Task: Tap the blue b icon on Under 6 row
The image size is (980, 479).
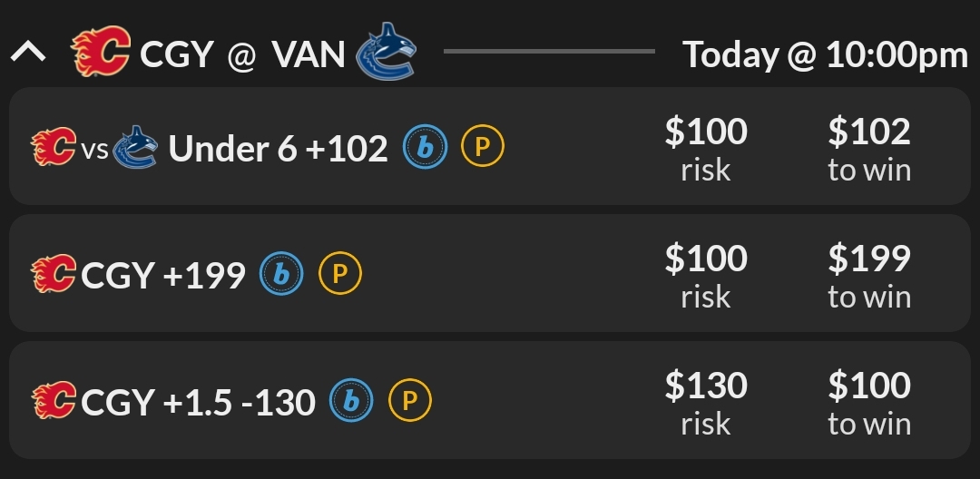Action: [425, 147]
